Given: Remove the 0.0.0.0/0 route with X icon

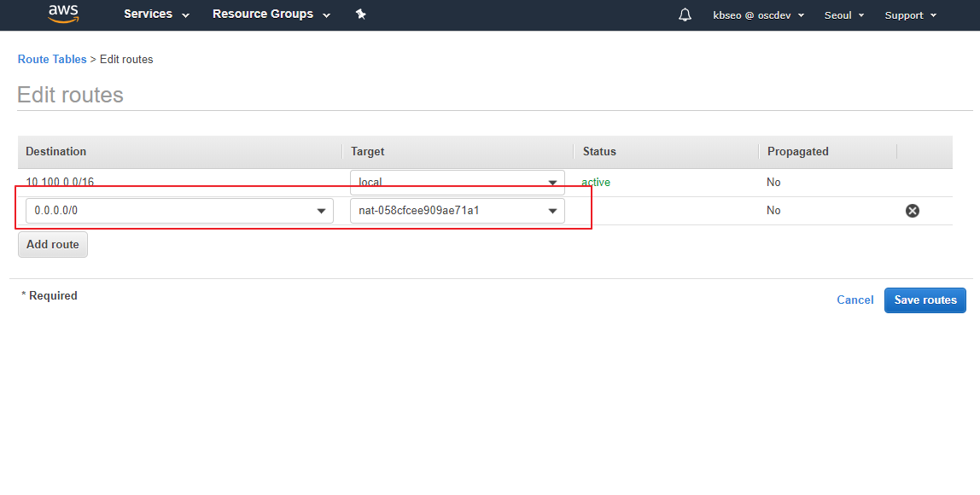Looking at the screenshot, I should click(x=913, y=211).
